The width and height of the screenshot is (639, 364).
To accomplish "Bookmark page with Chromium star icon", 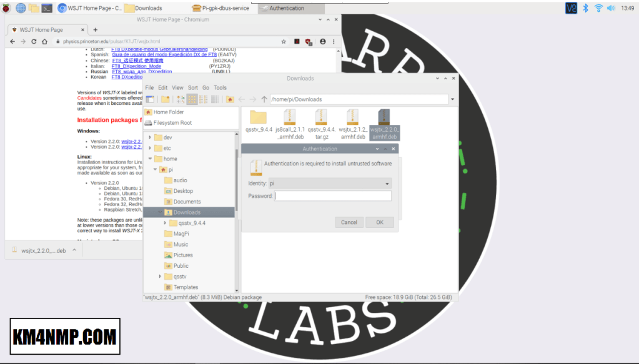I will point(284,42).
